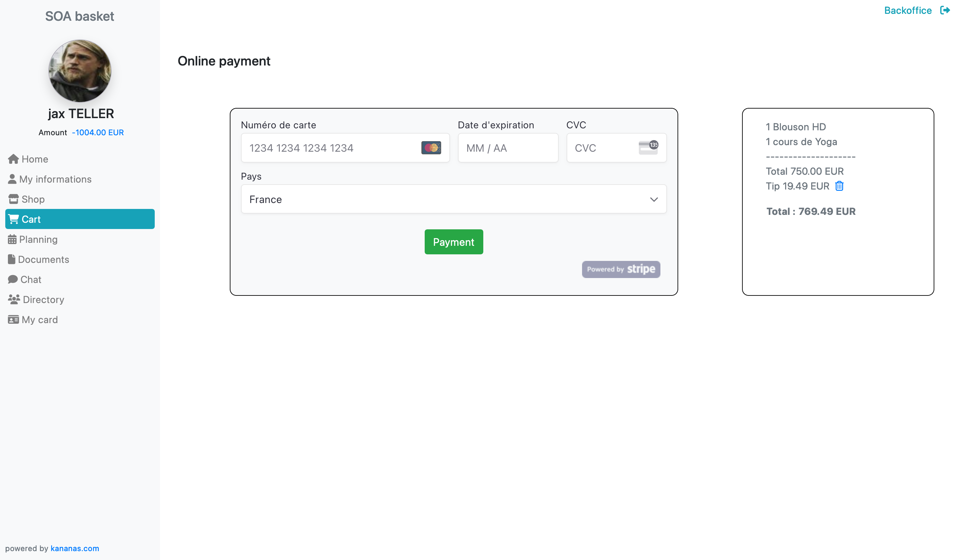Open the Pays country dropdown
This screenshot has width=960, height=560.
pos(453,199)
